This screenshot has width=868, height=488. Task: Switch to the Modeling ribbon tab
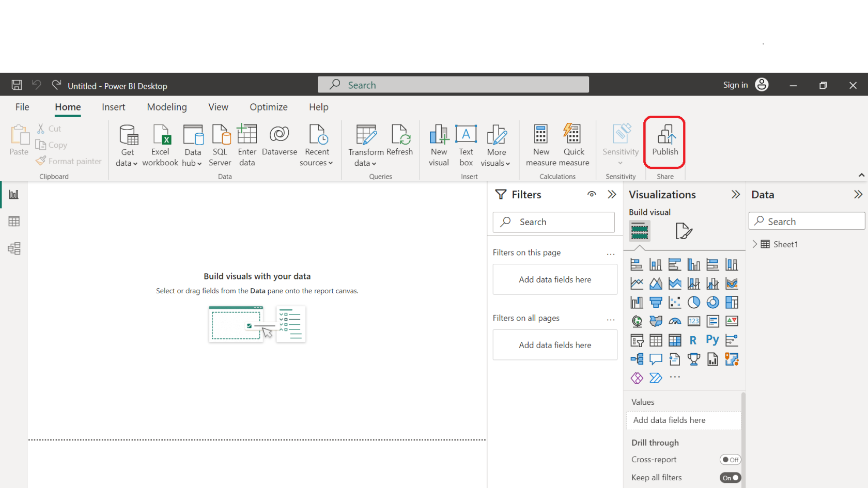[167, 107]
